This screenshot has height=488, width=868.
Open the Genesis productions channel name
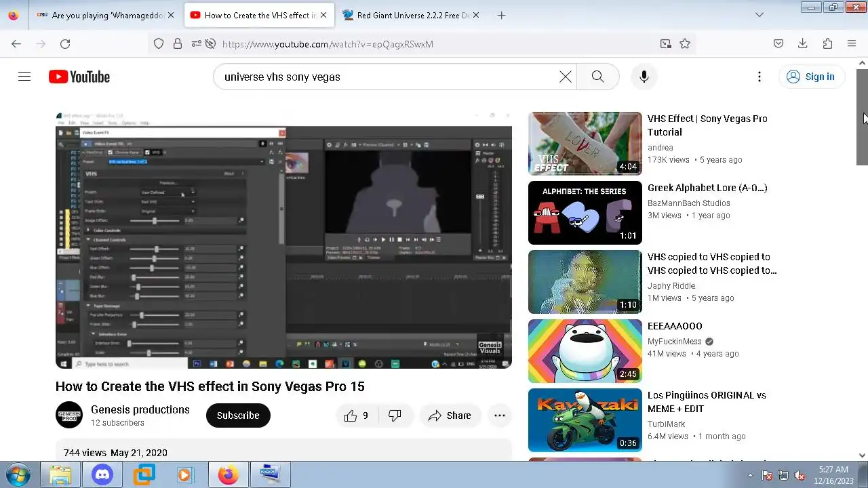point(140,409)
